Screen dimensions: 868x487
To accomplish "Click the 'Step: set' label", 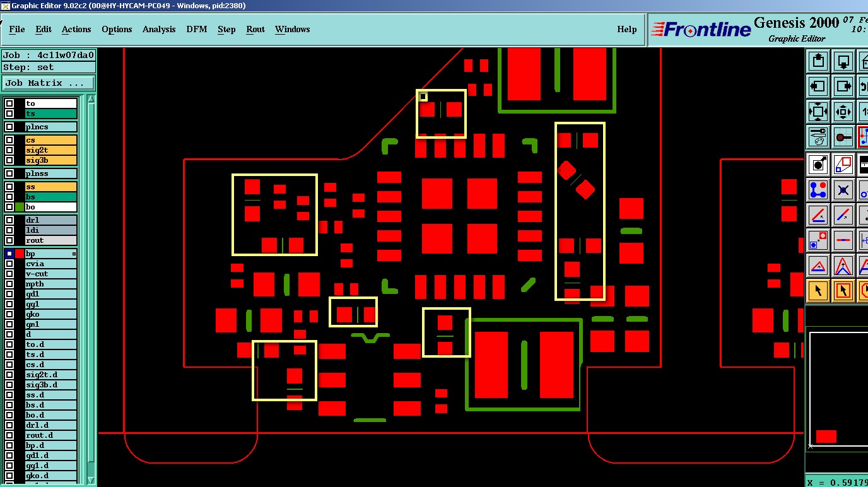I will click(x=49, y=67).
